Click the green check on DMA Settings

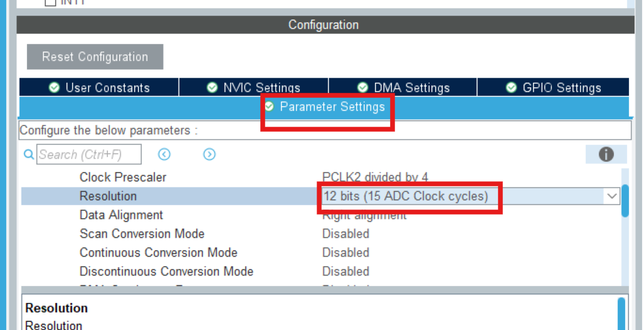point(362,88)
